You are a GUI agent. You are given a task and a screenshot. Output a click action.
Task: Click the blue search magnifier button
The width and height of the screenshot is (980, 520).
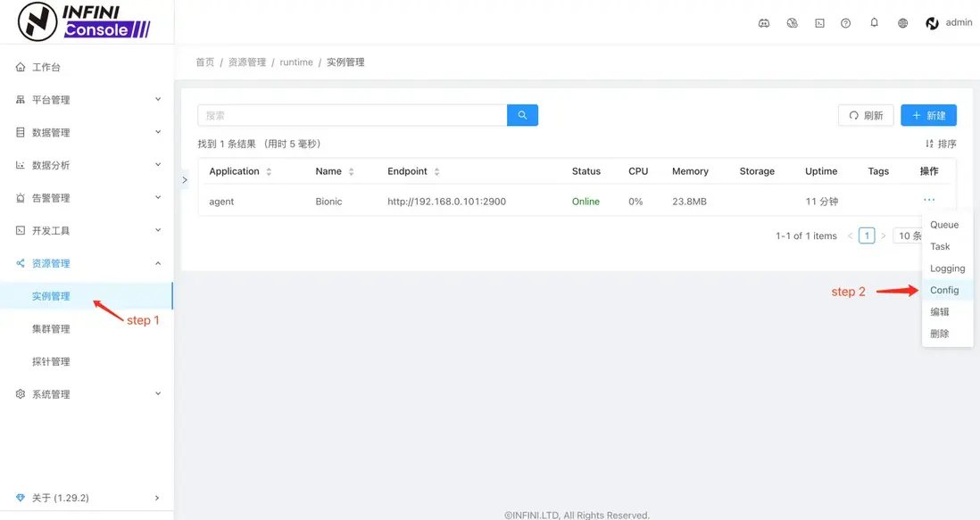click(x=522, y=115)
